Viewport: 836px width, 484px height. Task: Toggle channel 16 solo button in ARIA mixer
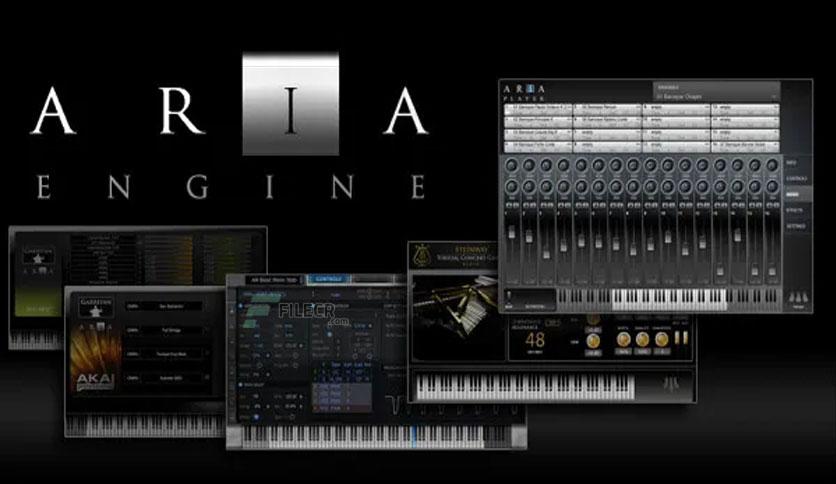coord(776,205)
